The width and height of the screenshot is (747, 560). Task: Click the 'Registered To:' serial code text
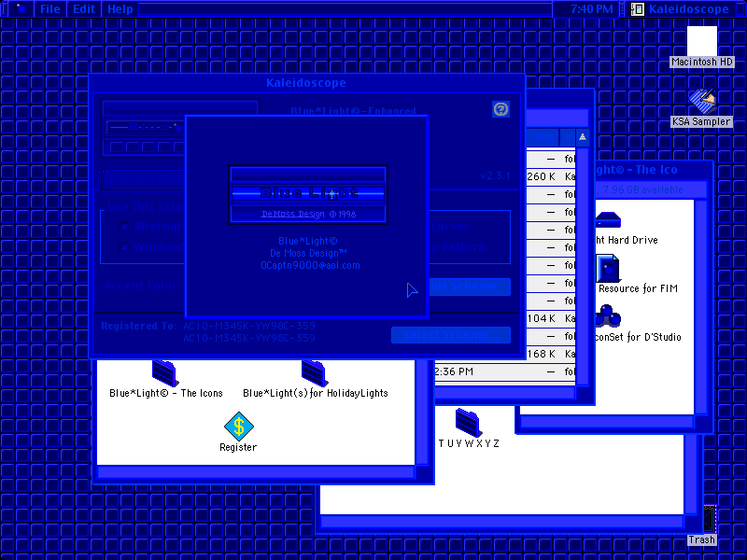click(x=249, y=332)
